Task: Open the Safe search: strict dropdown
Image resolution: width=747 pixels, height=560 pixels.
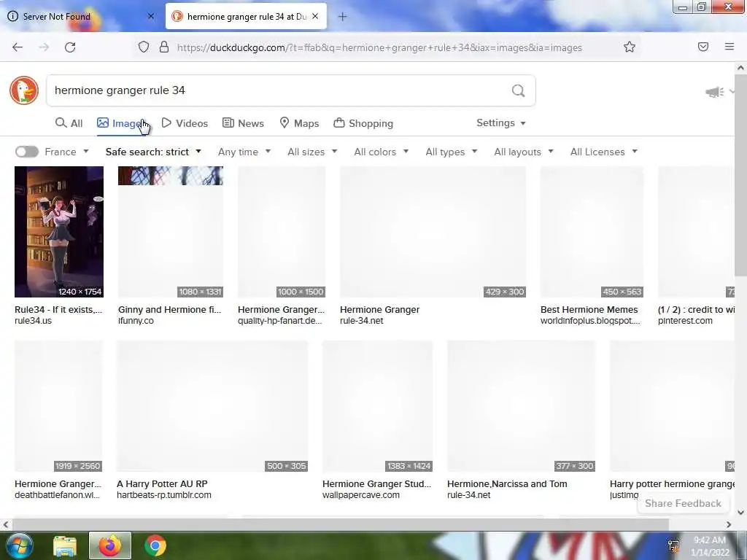Action: click(153, 152)
